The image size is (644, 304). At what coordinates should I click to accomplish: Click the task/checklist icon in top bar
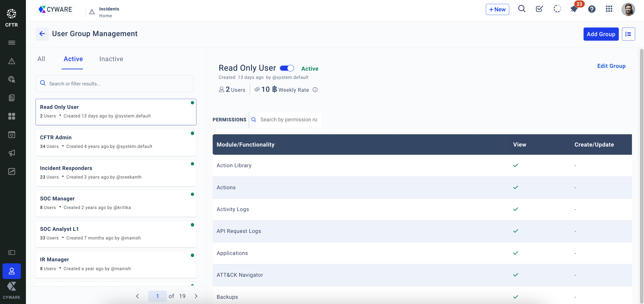[x=539, y=9]
